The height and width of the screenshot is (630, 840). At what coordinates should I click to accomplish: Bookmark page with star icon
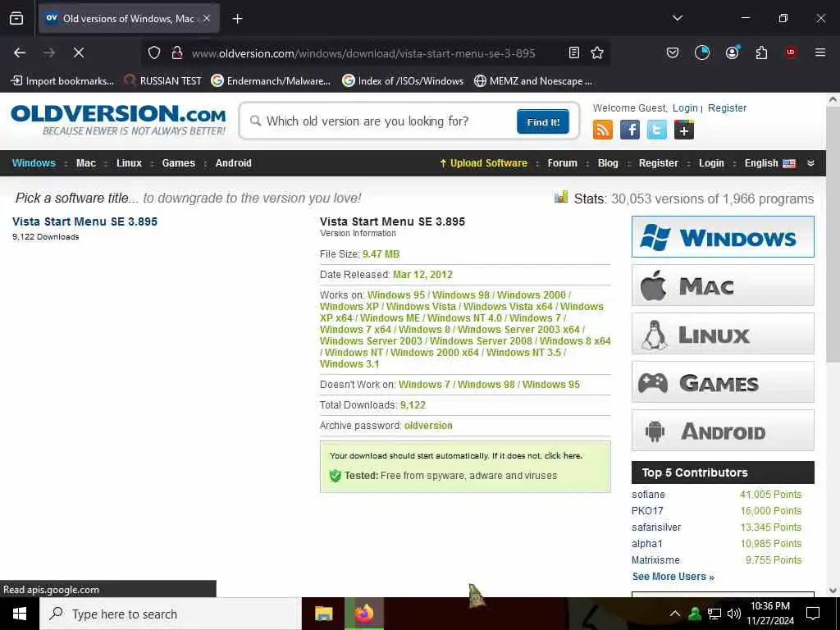pyautogui.click(x=597, y=52)
